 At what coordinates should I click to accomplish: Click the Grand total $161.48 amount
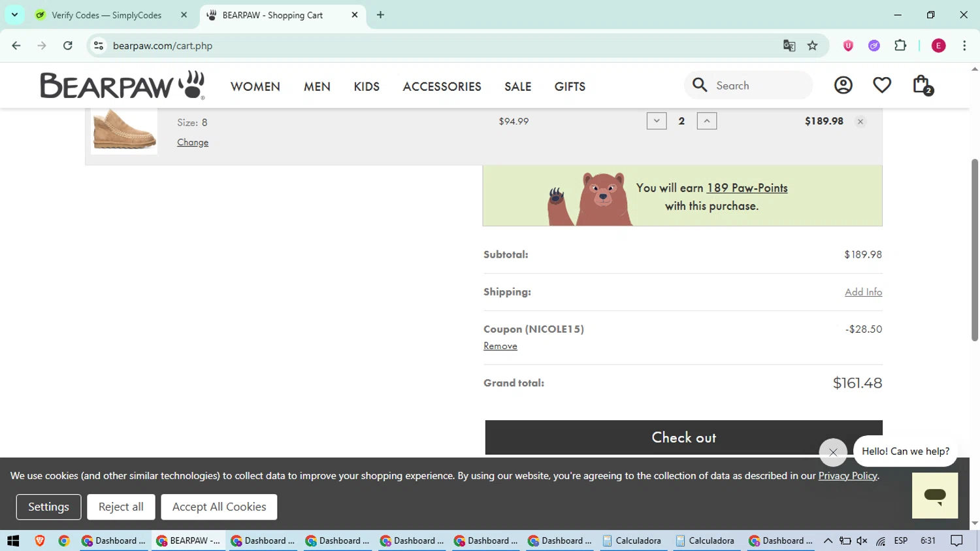point(857,383)
